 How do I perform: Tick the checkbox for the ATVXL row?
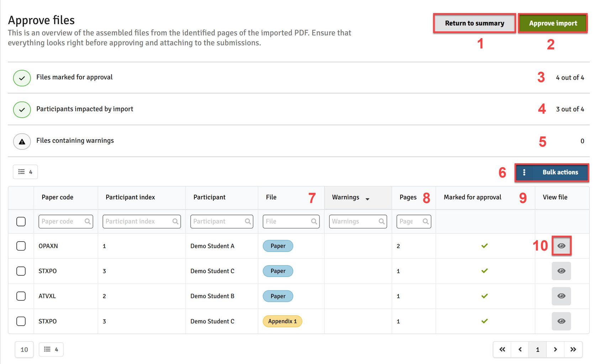point(21,296)
